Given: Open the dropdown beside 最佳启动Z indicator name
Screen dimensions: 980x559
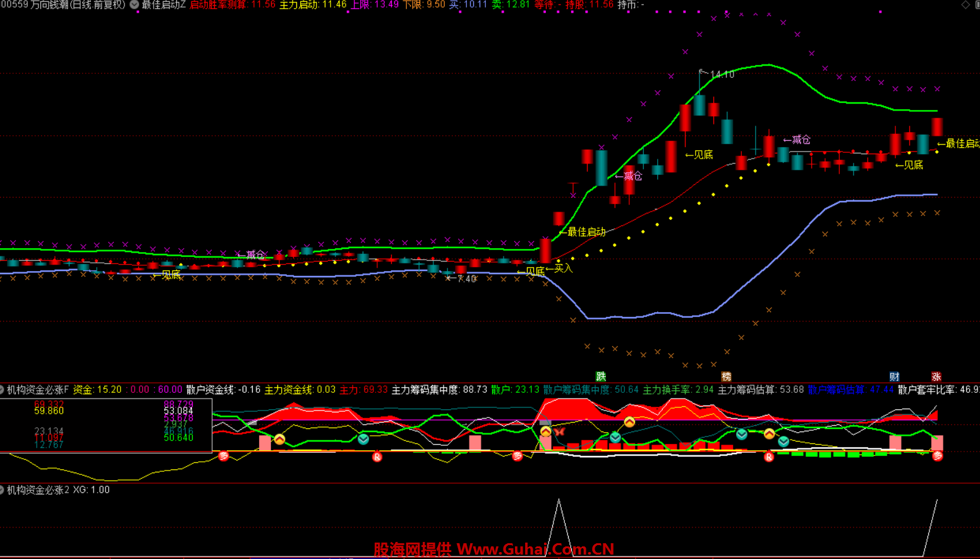Looking at the screenshot, I should [135, 5].
